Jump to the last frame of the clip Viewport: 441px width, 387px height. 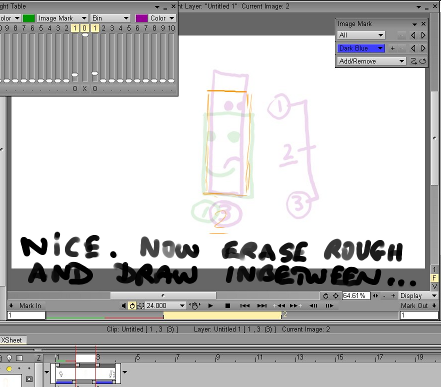tap(262, 305)
